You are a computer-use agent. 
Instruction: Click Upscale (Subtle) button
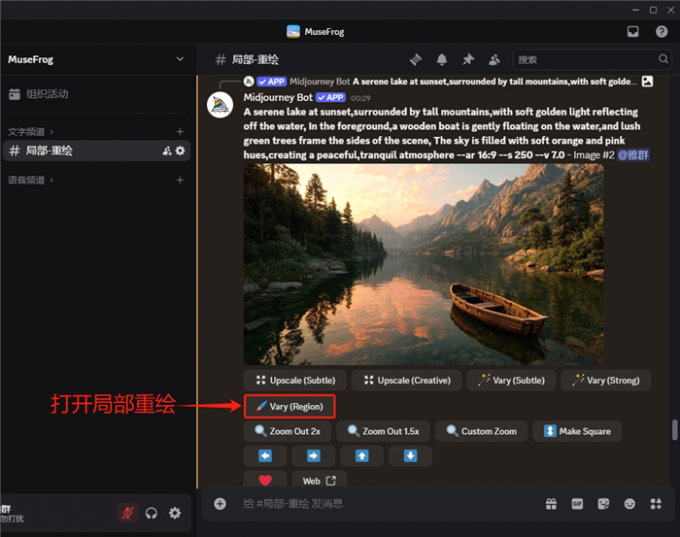click(x=295, y=380)
